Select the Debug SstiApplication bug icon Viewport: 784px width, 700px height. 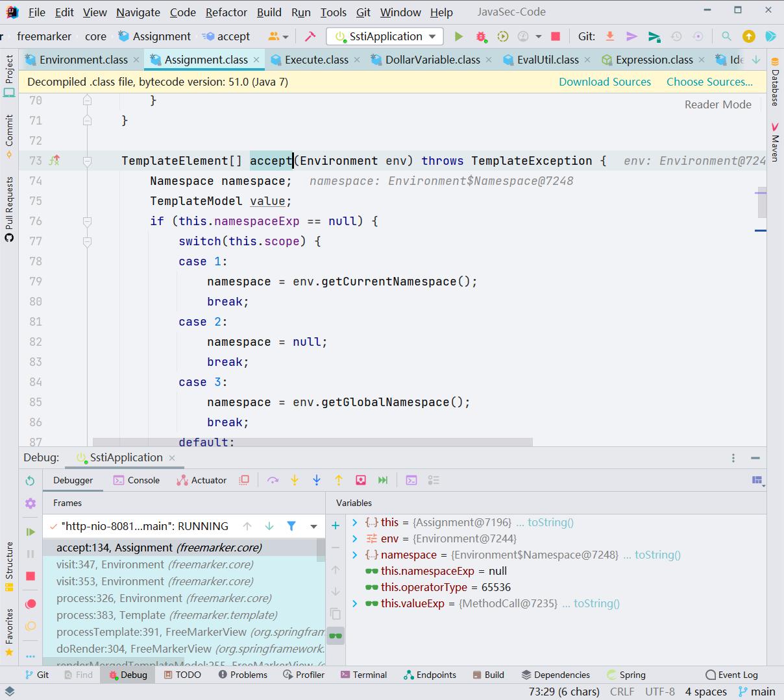481,36
